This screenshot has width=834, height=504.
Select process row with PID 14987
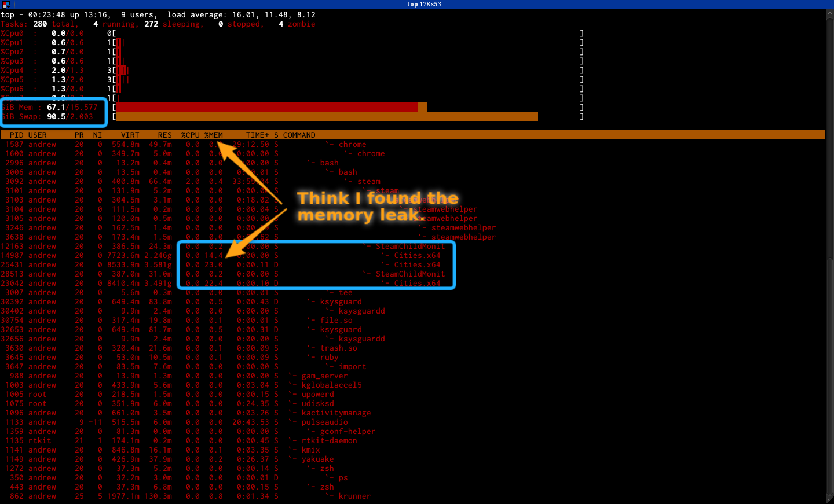(x=412, y=255)
